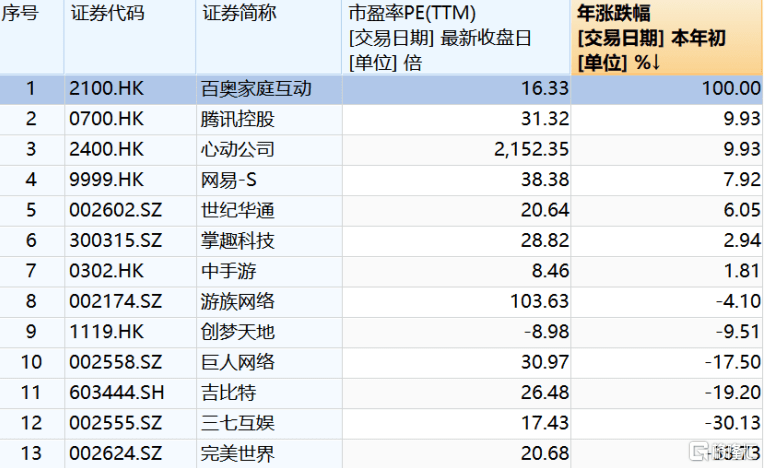
Task: Click PE value 31.32
Action: (545, 119)
